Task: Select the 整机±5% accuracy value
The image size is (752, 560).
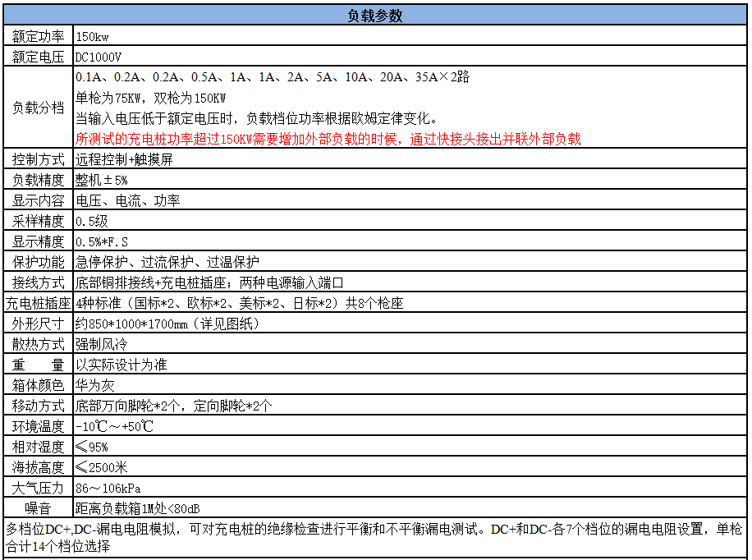Action: click(102, 181)
